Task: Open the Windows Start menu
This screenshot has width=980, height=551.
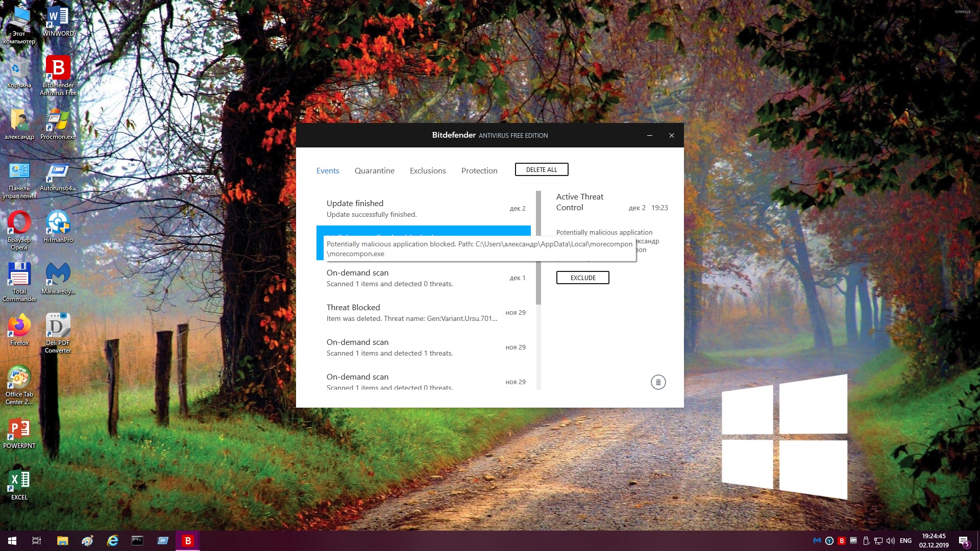Action: [12, 541]
